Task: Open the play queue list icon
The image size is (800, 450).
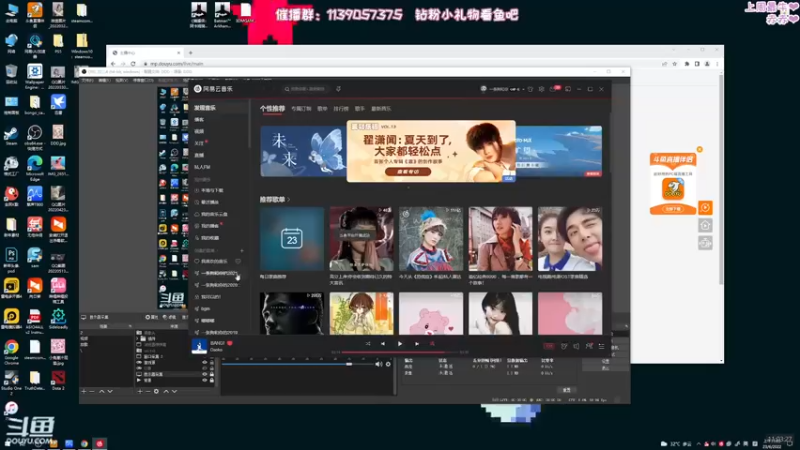Action: coord(602,346)
